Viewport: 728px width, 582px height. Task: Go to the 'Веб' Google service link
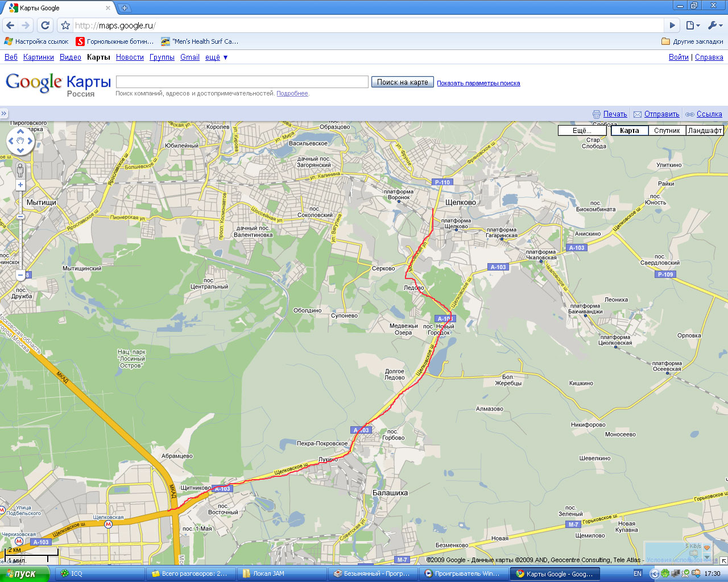click(11, 57)
